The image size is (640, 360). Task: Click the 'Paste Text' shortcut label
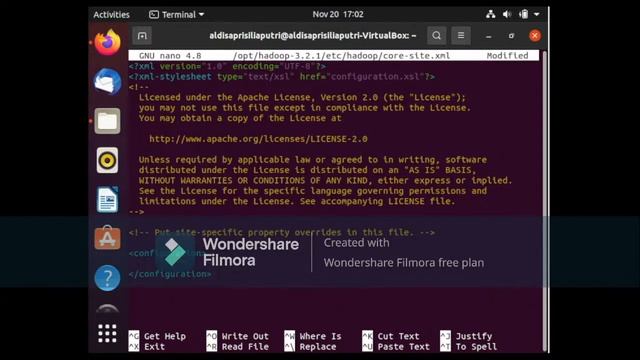(404, 347)
